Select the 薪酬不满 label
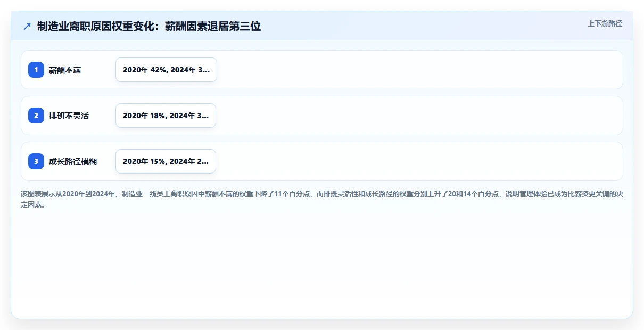This screenshot has height=330, width=644. coord(65,70)
